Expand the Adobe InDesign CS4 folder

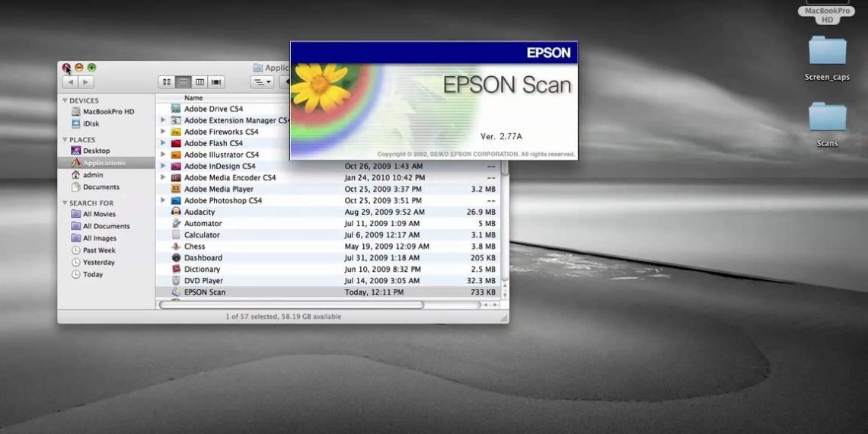click(163, 166)
